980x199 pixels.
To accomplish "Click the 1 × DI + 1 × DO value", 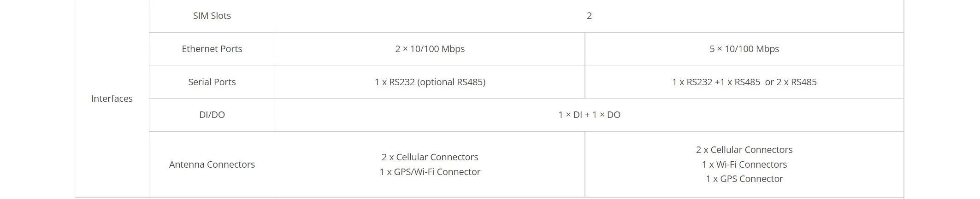I will pyautogui.click(x=589, y=115).
